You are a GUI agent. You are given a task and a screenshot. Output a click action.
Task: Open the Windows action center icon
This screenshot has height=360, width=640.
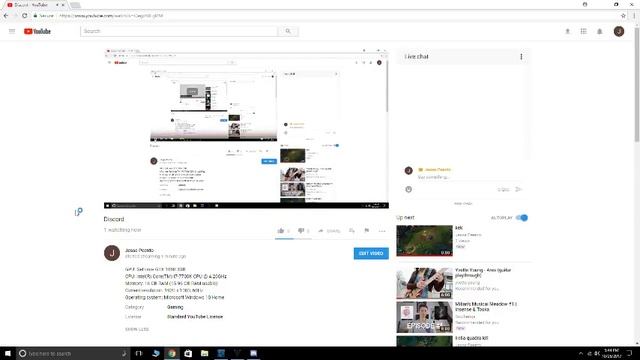coord(629,353)
